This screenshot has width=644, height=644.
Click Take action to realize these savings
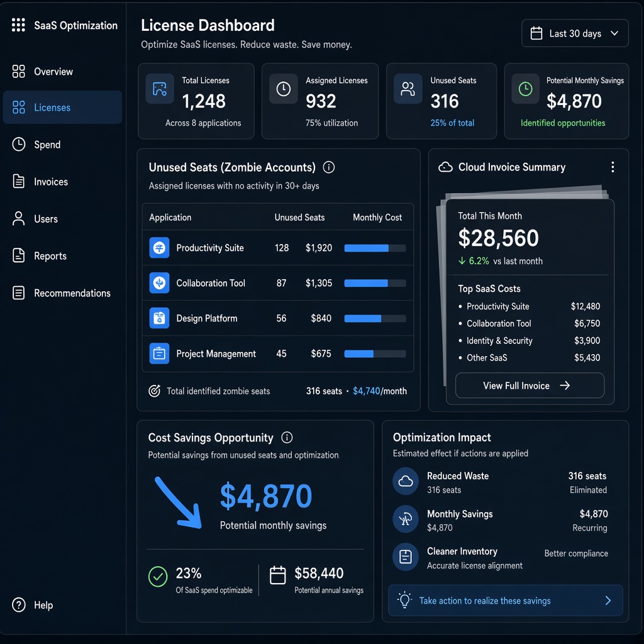(505, 601)
